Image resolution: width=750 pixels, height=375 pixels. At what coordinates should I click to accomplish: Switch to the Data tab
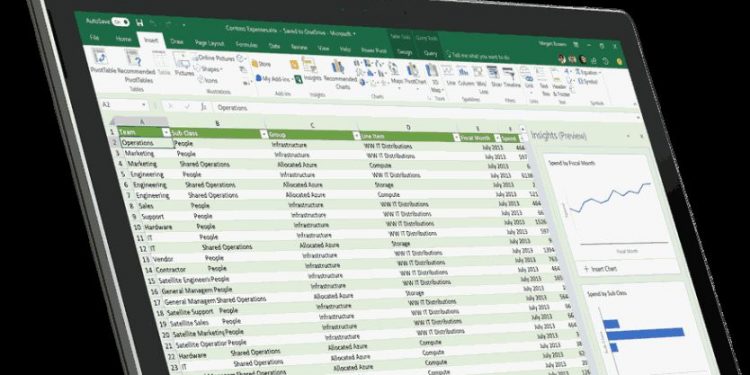tap(275, 46)
